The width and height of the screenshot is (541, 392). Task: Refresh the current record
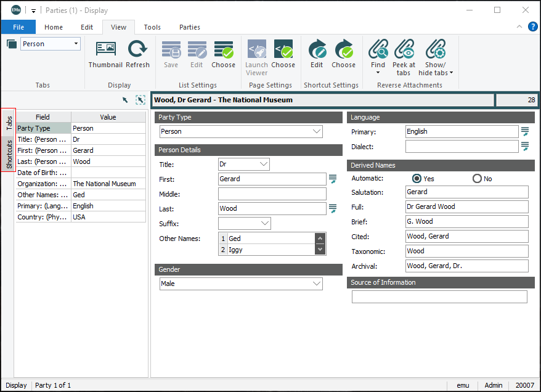137,57
